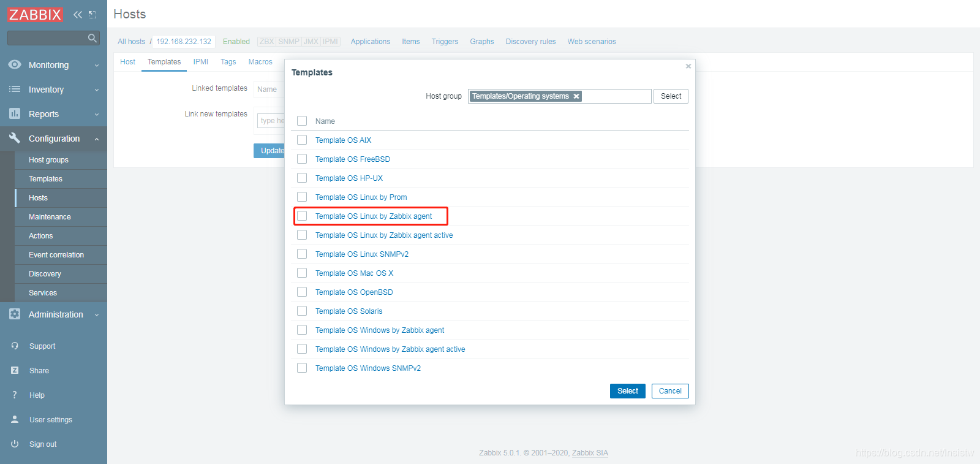The image size is (980, 464).
Task: Check Template OS Solaris checkbox
Action: [x=302, y=311]
